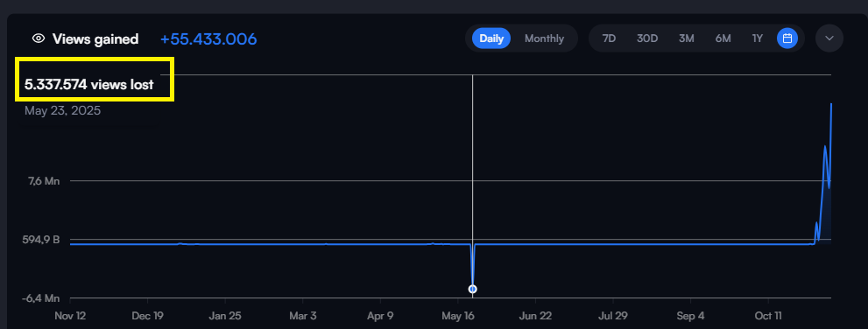Click the 5.337.574 views lost tooltip
Viewport: 868px width, 329px height.
(89, 85)
